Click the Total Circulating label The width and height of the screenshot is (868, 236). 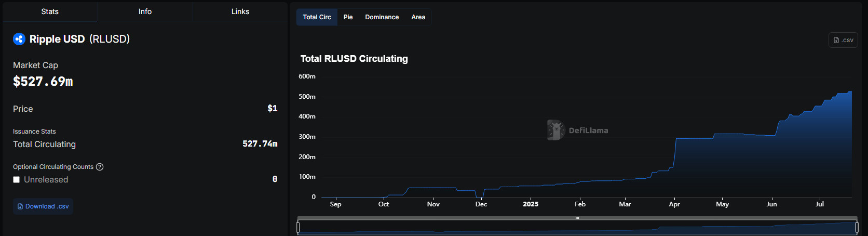(44, 144)
